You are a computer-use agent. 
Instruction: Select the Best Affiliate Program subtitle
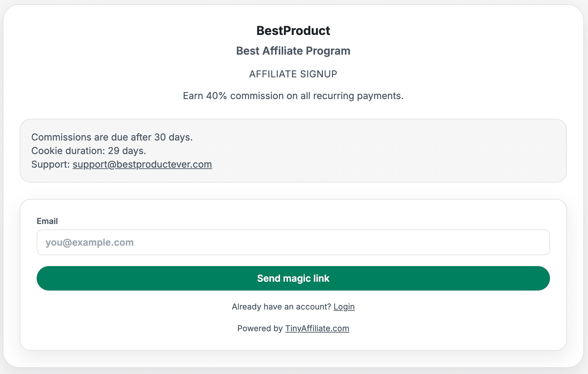click(293, 51)
